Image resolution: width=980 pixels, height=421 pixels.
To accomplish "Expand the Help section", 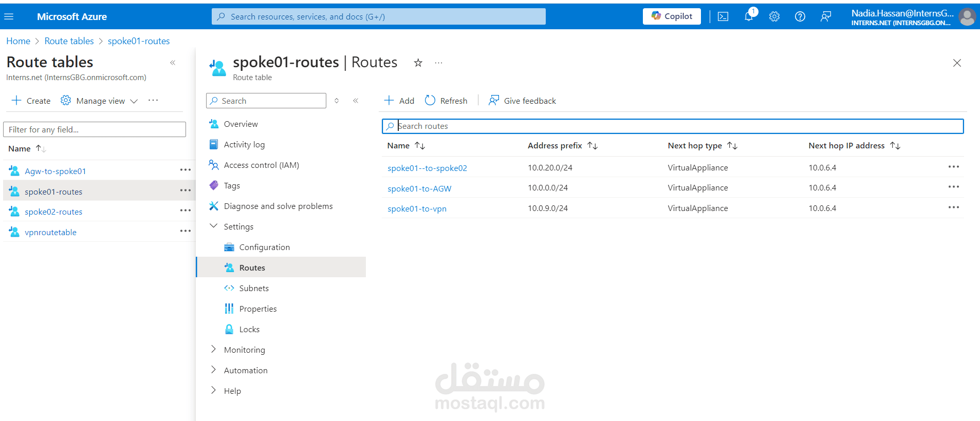I will (213, 391).
